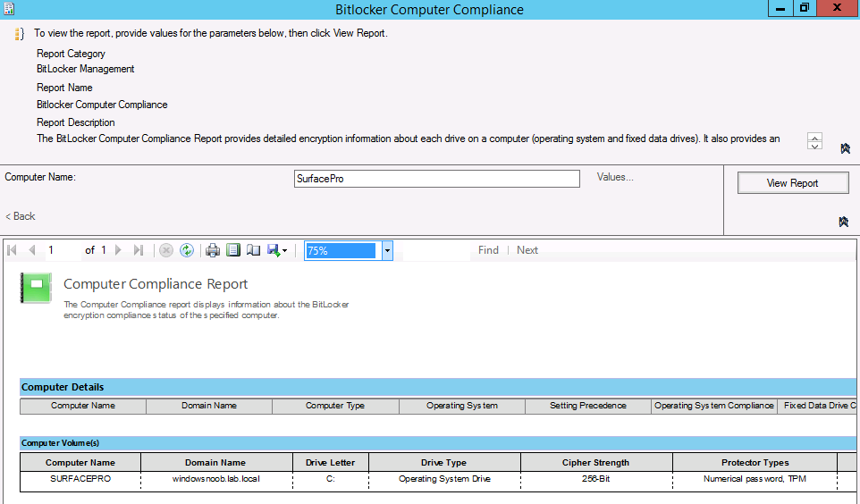Click Cipher Strength column header
The image size is (860, 504).
pos(595,462)
